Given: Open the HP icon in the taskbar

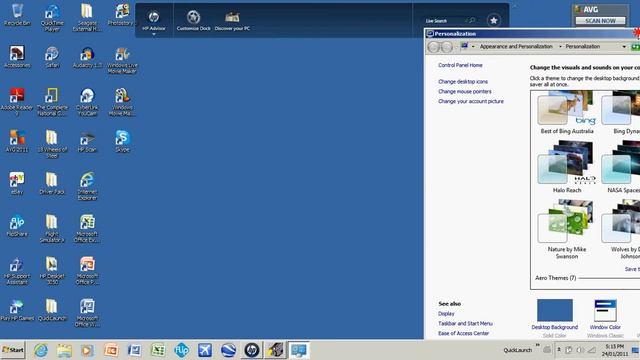Looking at the screenshot, I should pos(252,350).
